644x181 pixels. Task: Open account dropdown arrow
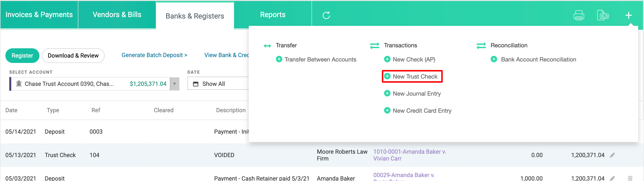click(x=175, y=84)
